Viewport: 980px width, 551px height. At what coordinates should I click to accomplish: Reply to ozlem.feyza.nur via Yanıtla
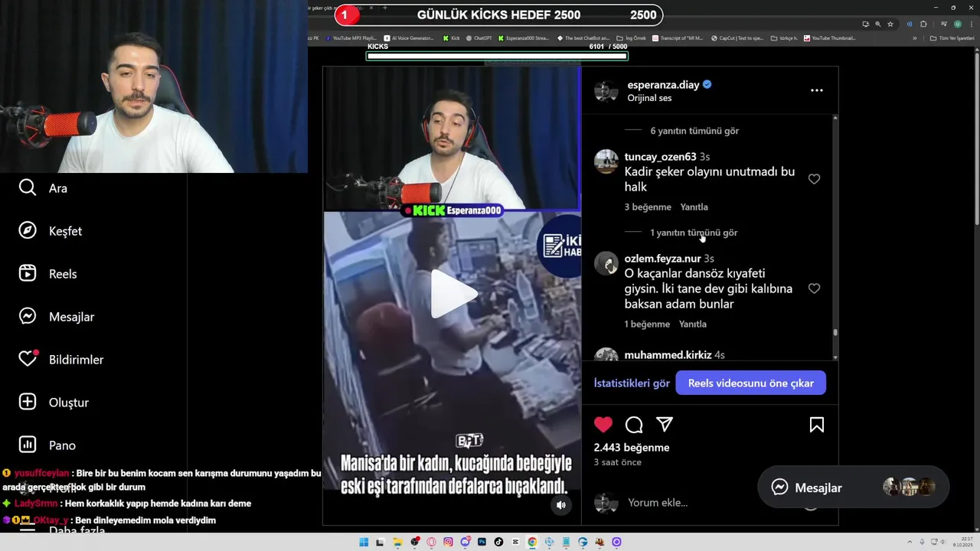[x=693, y=324]
